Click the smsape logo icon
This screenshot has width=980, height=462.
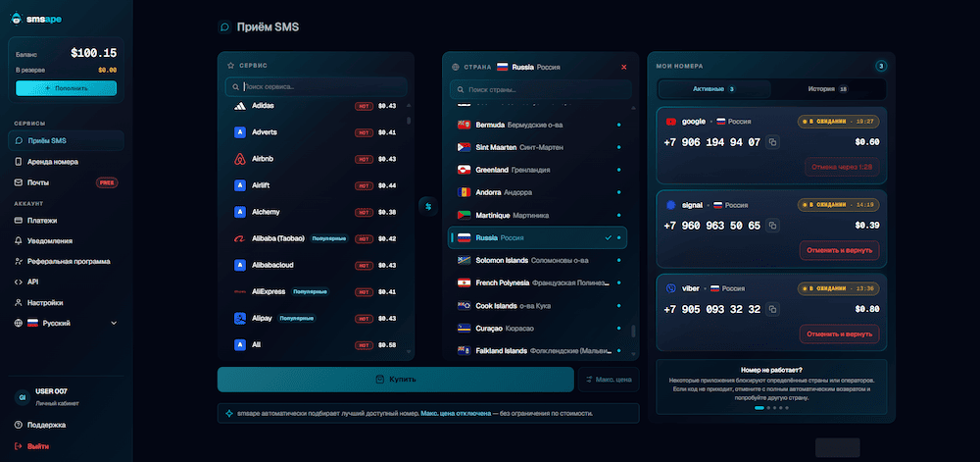(17, 19)
